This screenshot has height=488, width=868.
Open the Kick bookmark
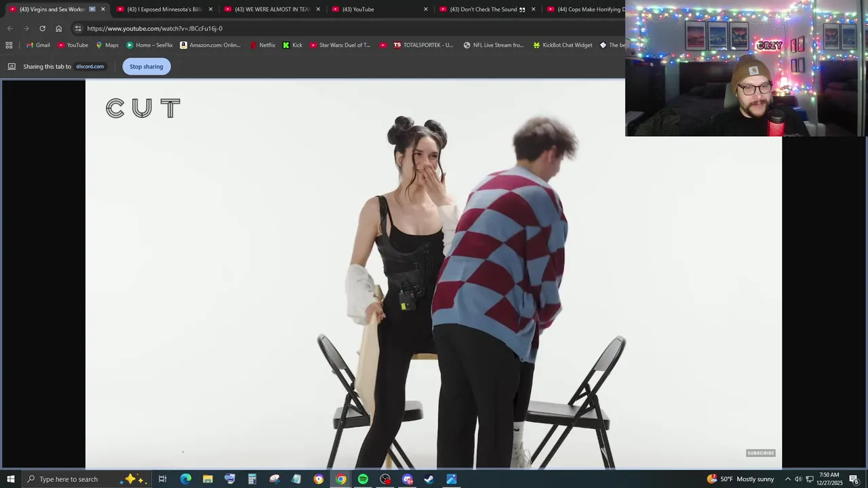tap(292, 45)
